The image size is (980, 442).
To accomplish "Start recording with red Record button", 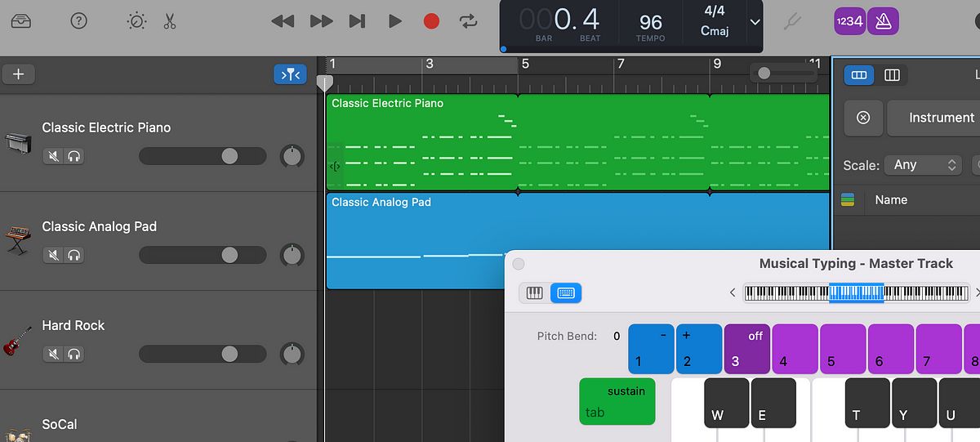I will pos(431,21).
